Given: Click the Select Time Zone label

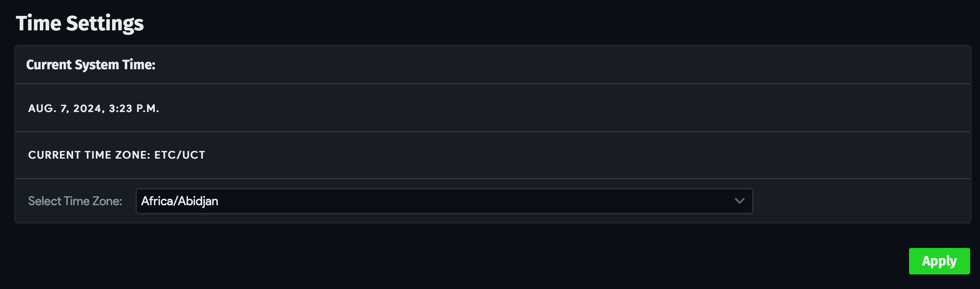Looking at the screenshot, I should point(75,201).
